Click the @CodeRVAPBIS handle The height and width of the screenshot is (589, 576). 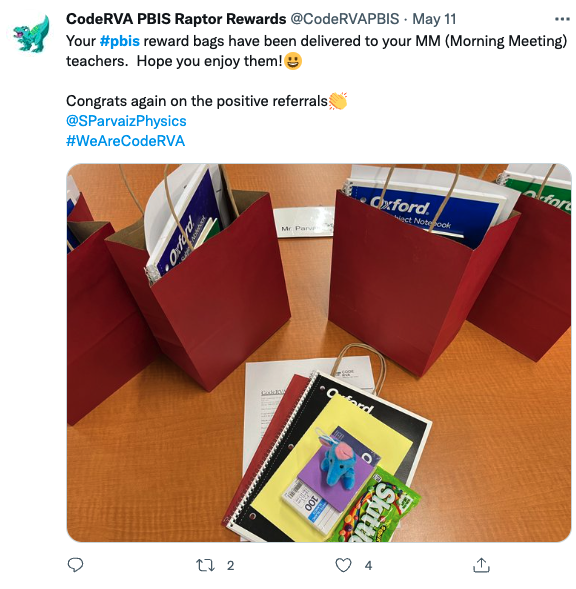pyautogui.click(x=345, y=19)
